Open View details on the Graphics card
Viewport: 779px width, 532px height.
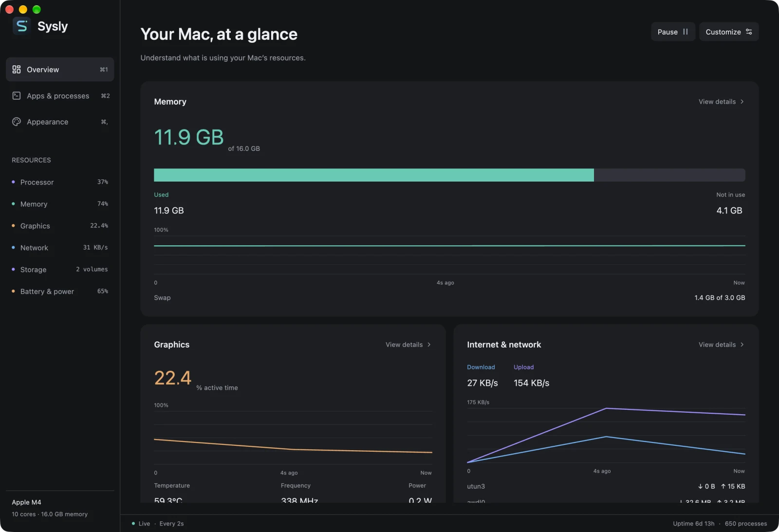408,345
